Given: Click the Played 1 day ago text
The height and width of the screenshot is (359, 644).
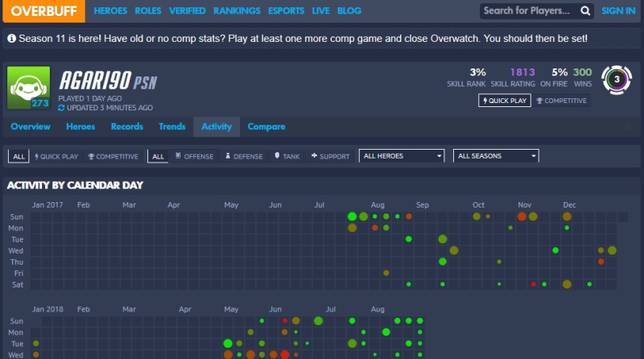Looking at the screenshot, I should [x=90, y=98].
